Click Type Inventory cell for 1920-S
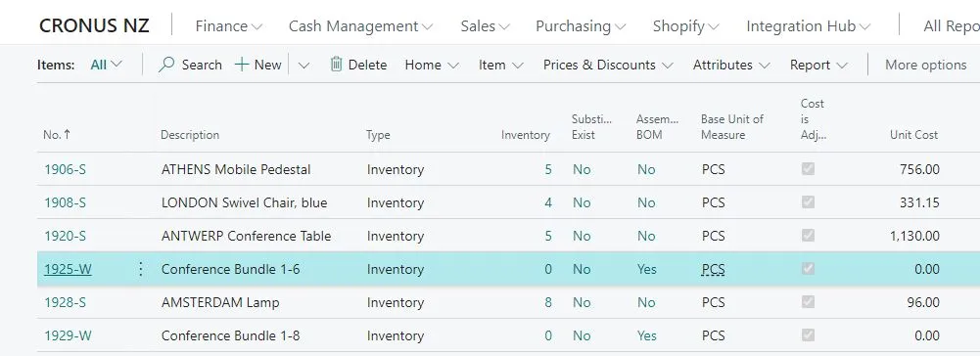Image resolution: width=980 pixels, height=356 pixels. click(395, 236)
